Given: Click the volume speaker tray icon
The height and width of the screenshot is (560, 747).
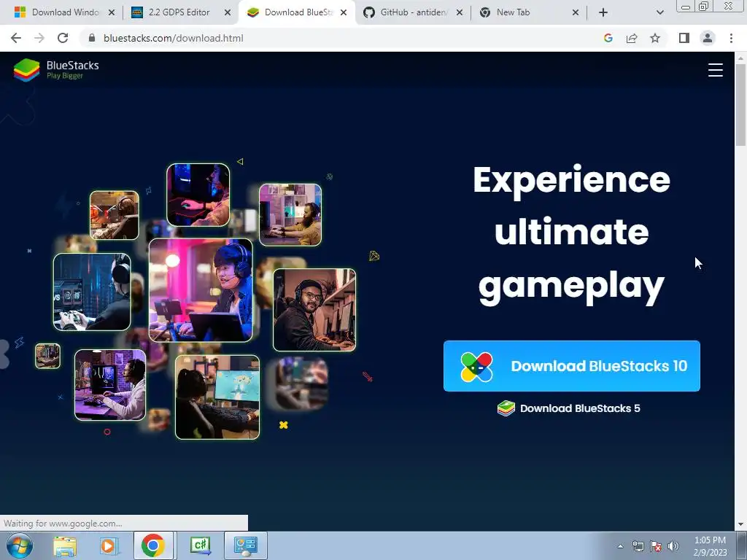Looking at the screenshot, I should click(x=673, y=546).
